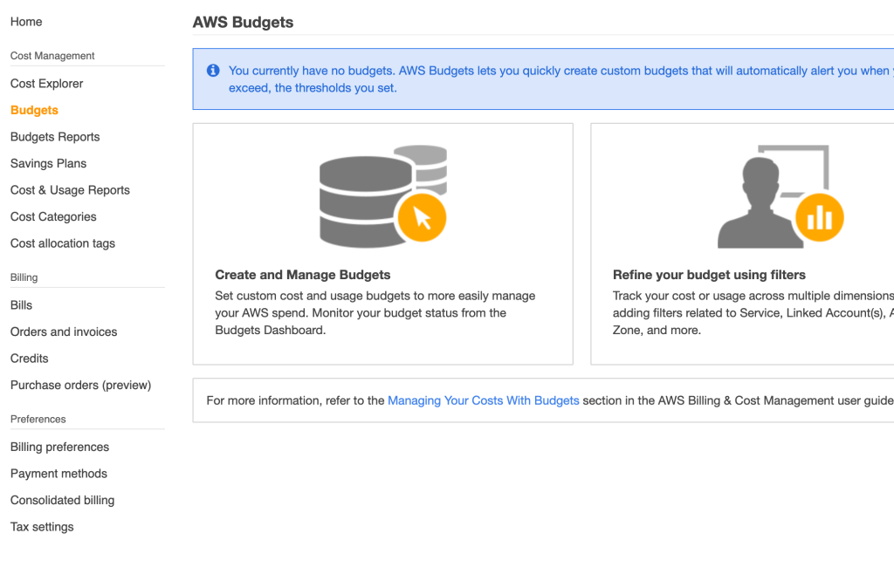Open the Home page in sidebar
This screenshot has width=894, height=588.
[x=26, y=22]
